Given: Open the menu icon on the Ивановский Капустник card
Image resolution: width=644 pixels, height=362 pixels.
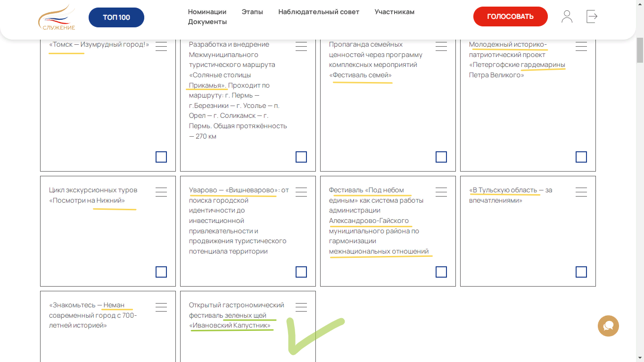Looking at the screenshot, I should tap(301, 307).
